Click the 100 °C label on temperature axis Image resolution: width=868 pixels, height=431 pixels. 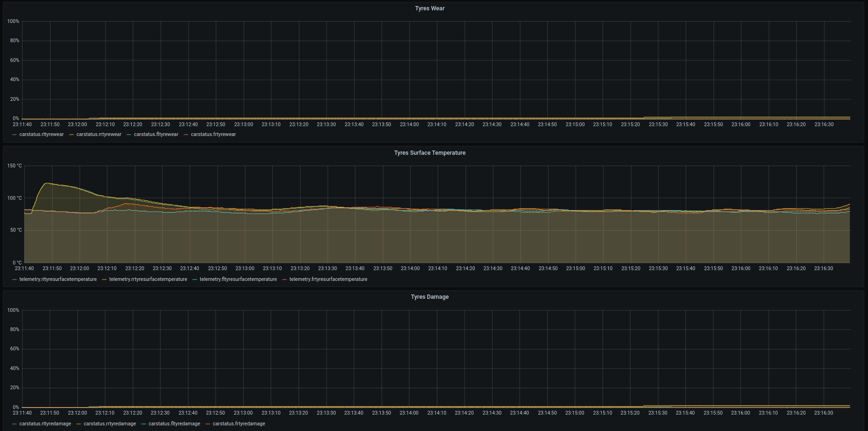[15, 198]
